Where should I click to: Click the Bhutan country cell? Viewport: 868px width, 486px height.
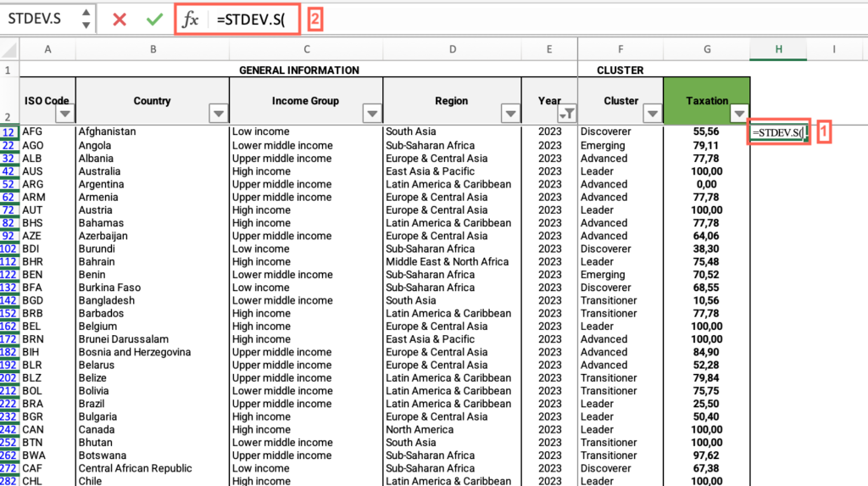153,443
